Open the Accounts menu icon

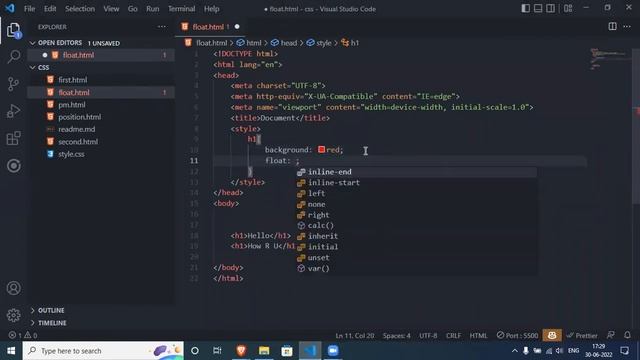(13, 288)
